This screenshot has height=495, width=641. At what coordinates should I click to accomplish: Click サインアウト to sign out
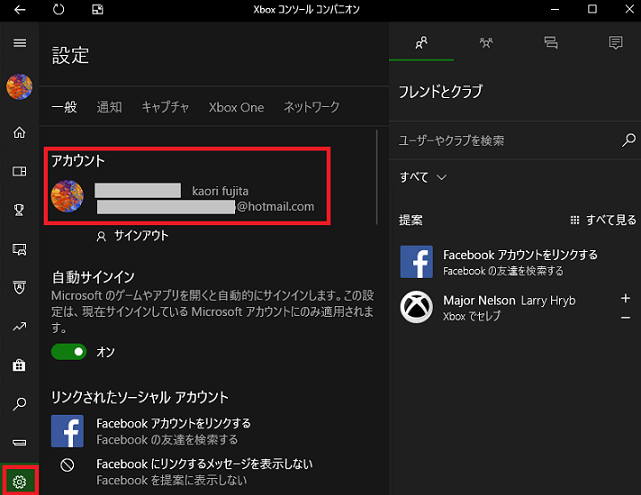[x=133, y=236]
